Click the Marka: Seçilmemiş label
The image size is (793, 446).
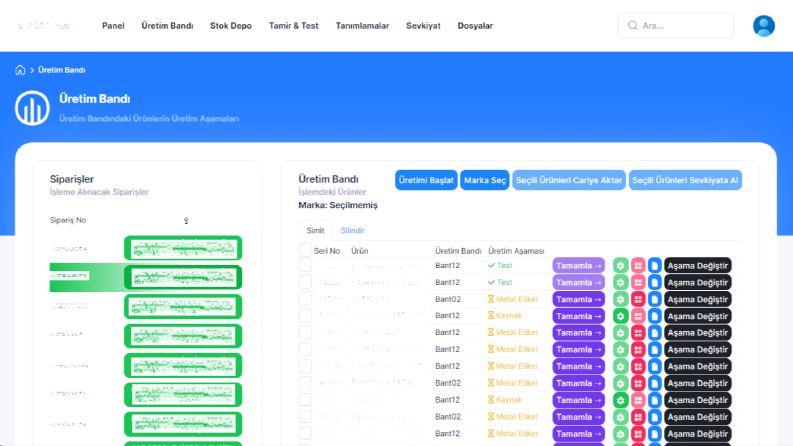coord(338,205)
